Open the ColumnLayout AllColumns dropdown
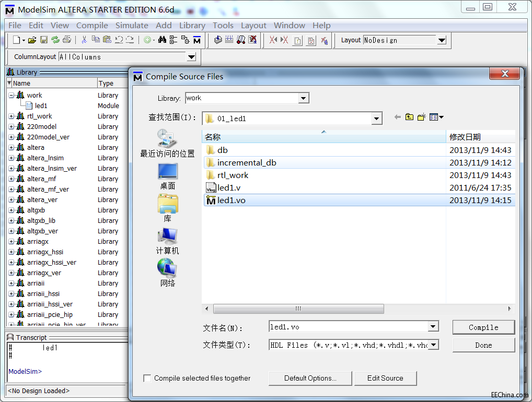This screenshot has height=402, width=532. pos(191,57)
